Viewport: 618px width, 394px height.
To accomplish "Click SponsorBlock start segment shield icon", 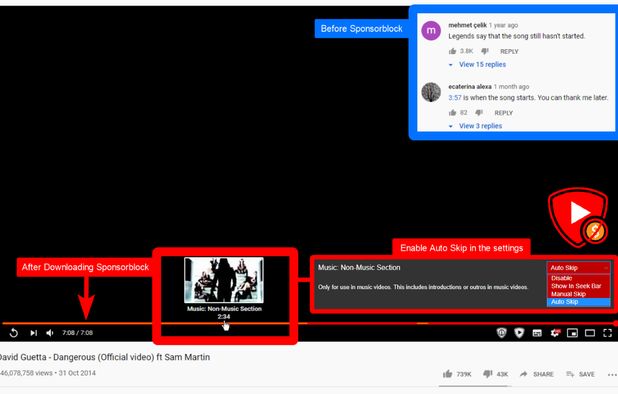I will 519,333.
